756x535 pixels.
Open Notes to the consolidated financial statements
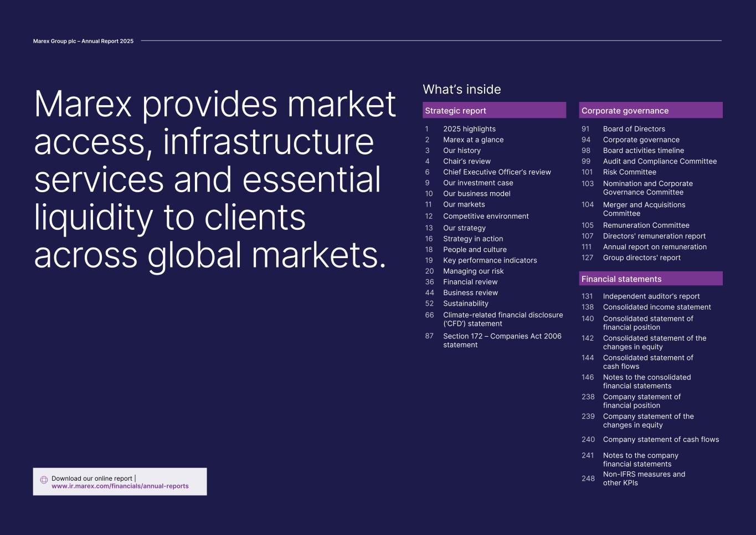tap(647, 382)
